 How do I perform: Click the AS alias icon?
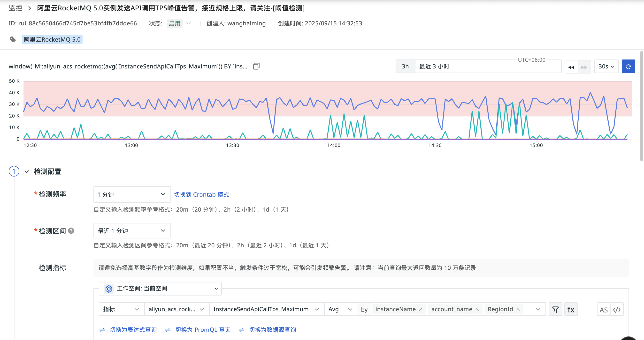pyautogui.click(x=603, y=310)
